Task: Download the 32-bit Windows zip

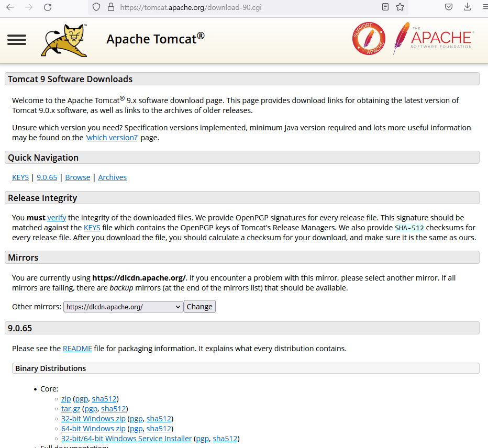Action: tap(93, 419)
